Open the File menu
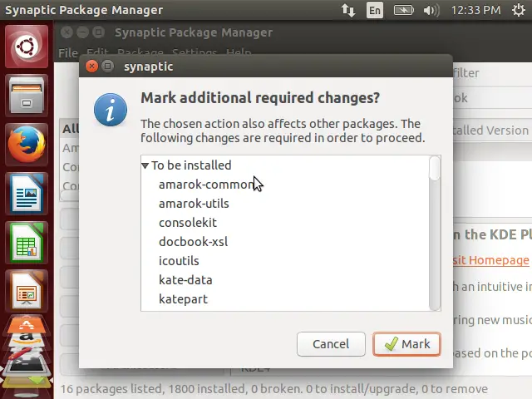The width and height of the screenshot is (532, 399). point(68,53)
